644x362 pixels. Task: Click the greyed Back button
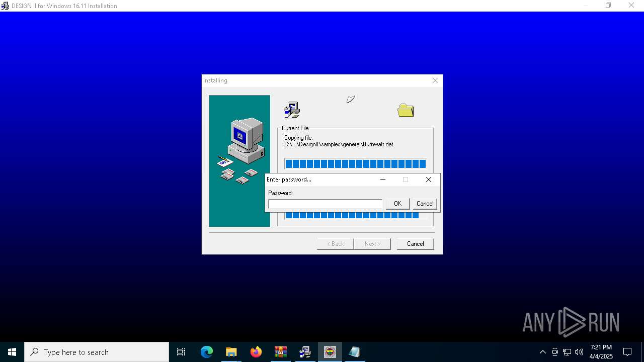tap(335, 244)
